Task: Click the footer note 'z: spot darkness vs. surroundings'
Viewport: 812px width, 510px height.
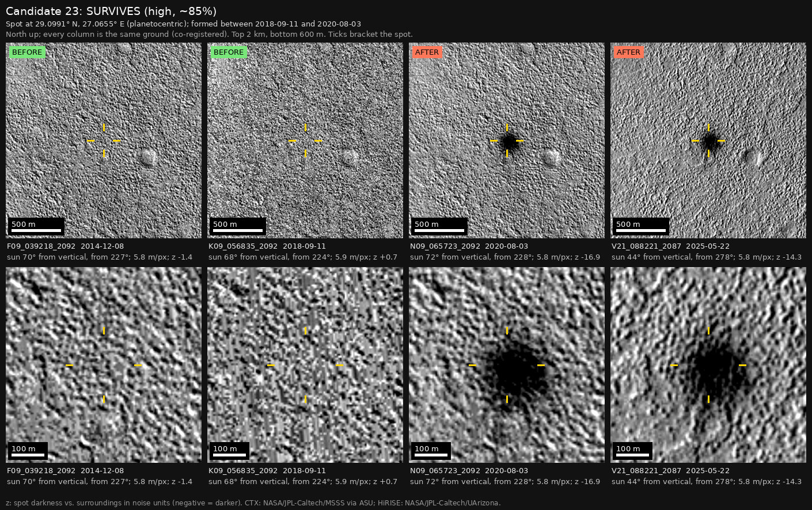Action: (253, 503)
